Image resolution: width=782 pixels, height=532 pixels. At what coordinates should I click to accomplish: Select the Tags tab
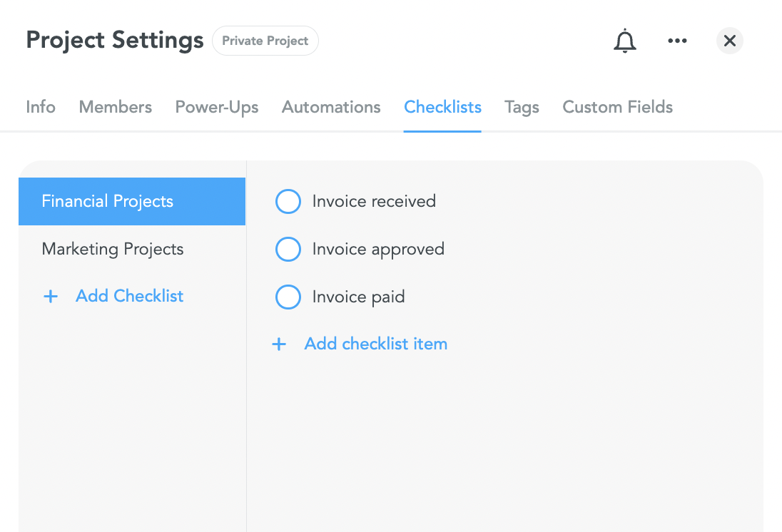522,107
